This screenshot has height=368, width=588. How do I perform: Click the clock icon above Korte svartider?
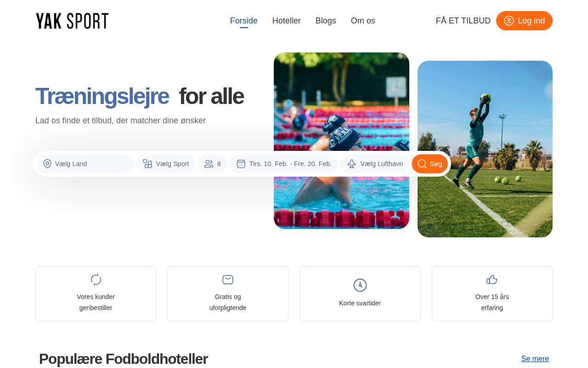(x=360, y=285)
